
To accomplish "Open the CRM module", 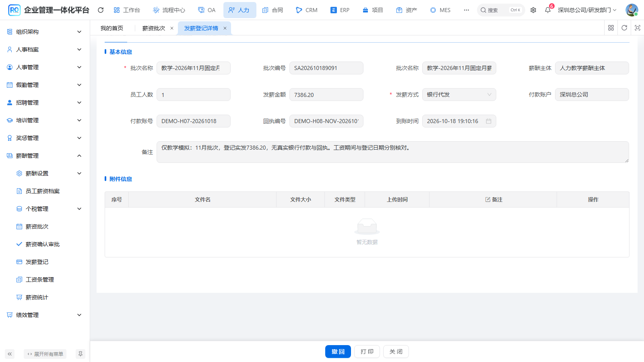I will coord(307,10).
